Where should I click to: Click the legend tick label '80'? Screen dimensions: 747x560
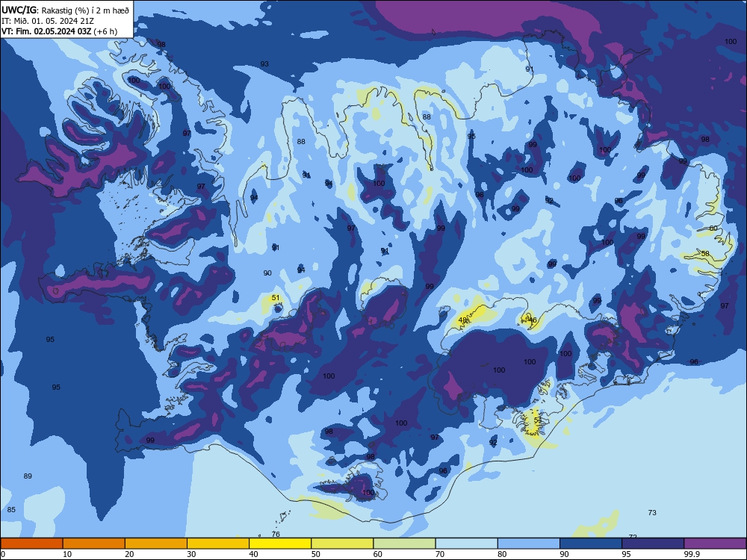click(x=502, y=554)
